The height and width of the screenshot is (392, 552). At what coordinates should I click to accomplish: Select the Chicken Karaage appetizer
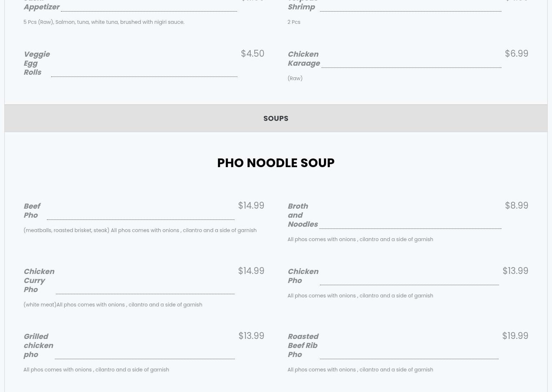(304, 58)
